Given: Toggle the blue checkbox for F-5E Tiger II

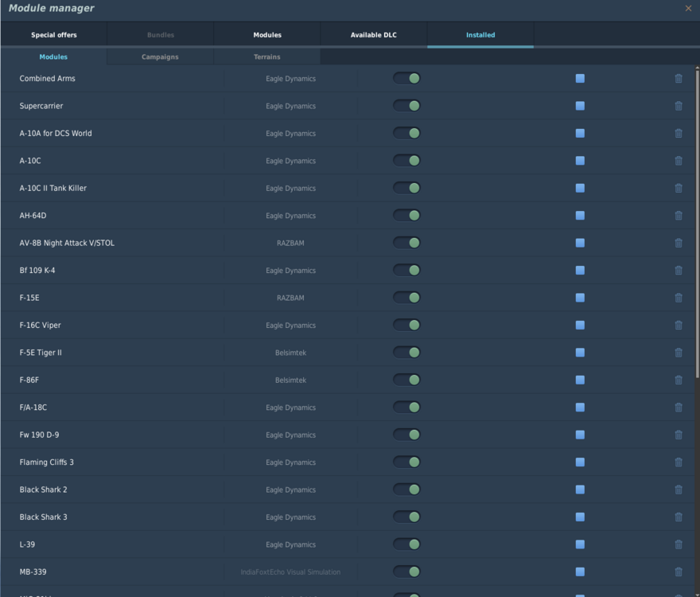Looking at the screenshot, I should click(580, 353).
